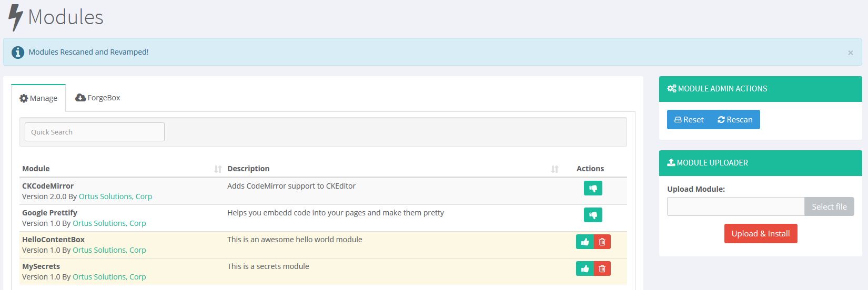Click the Reset modules button
The height and width of the screenshot is (290, 868).
(x=689, y=120)
